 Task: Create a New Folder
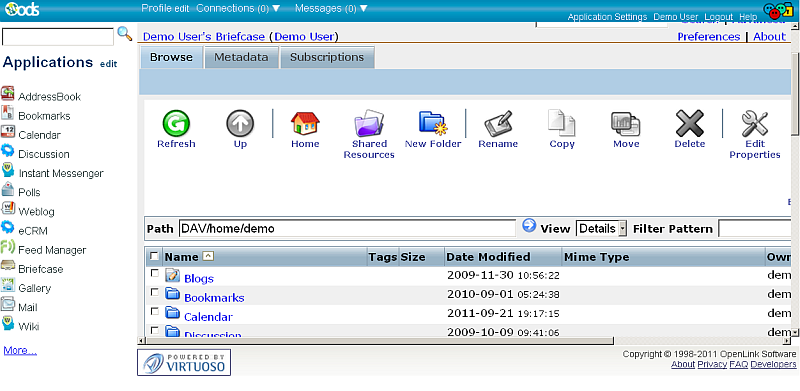[433, 124]
